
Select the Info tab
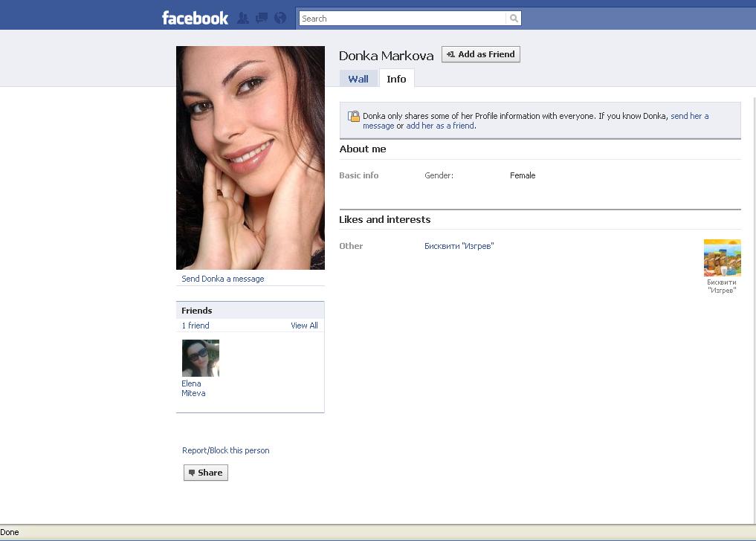tap(396, 79)
